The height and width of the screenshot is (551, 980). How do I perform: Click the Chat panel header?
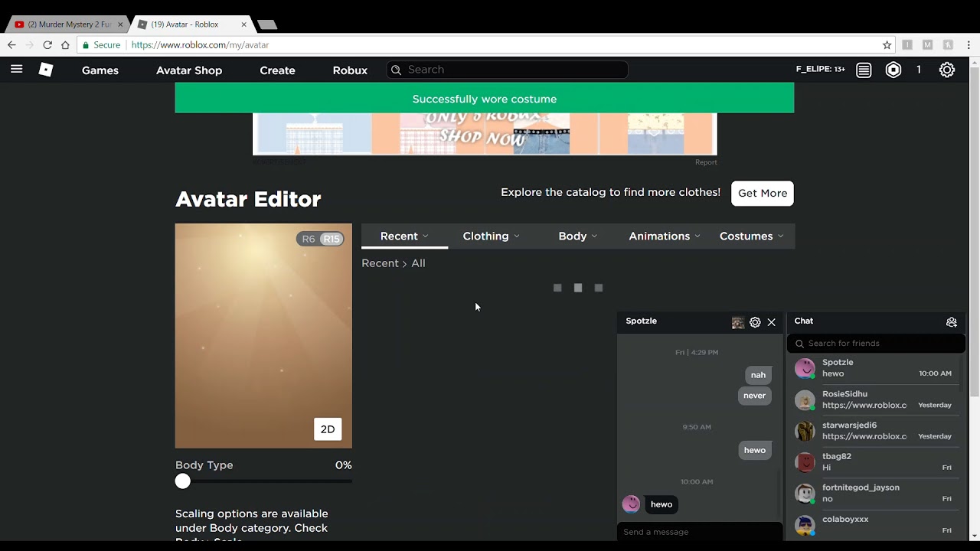(876, 321)
